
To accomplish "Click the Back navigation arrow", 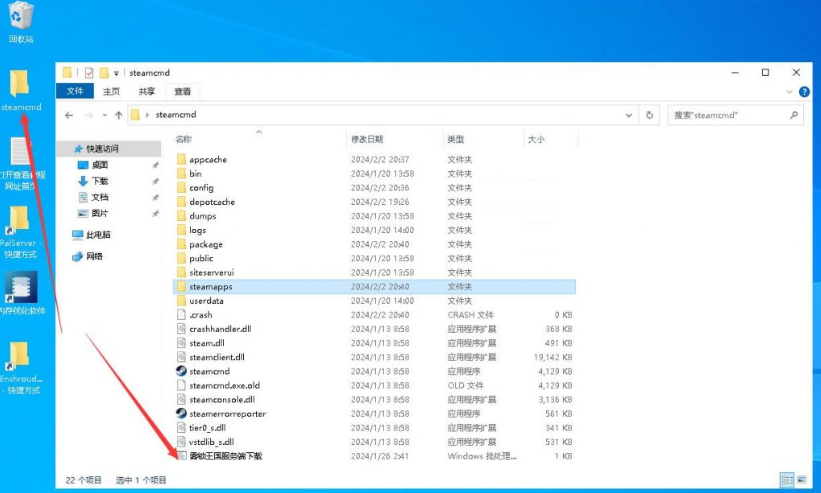I will (x=69, y=115).
